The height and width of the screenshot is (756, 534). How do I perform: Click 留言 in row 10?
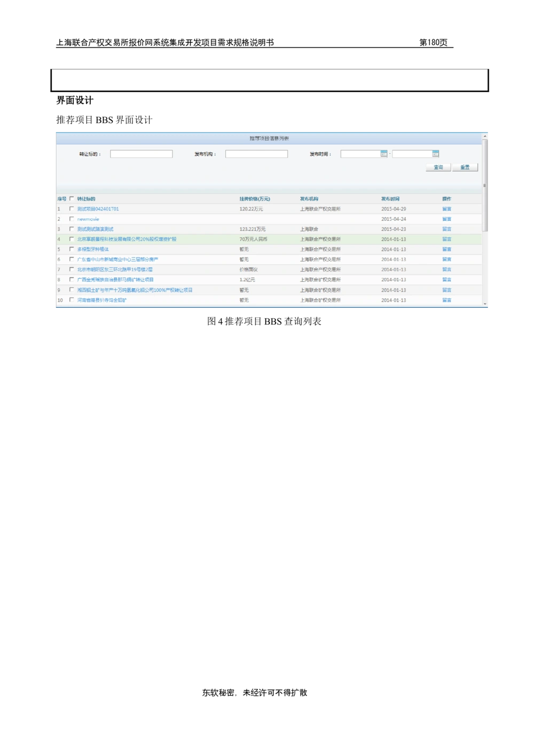pyautogui.click(x=446, y=300)
